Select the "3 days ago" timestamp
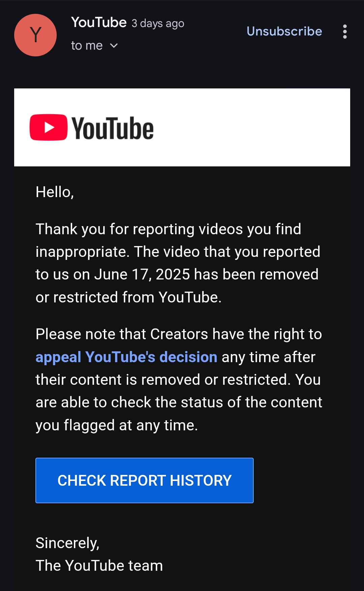Viewport: 364px width, 591px height. [x=158, y=24]
